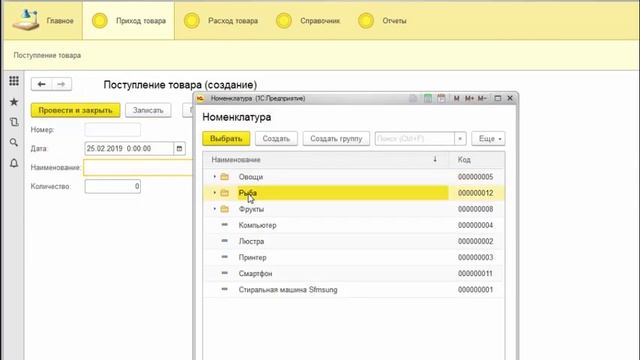640x360 pixels.
Task: Focus the Дата input field
Action: pos(129,149)
